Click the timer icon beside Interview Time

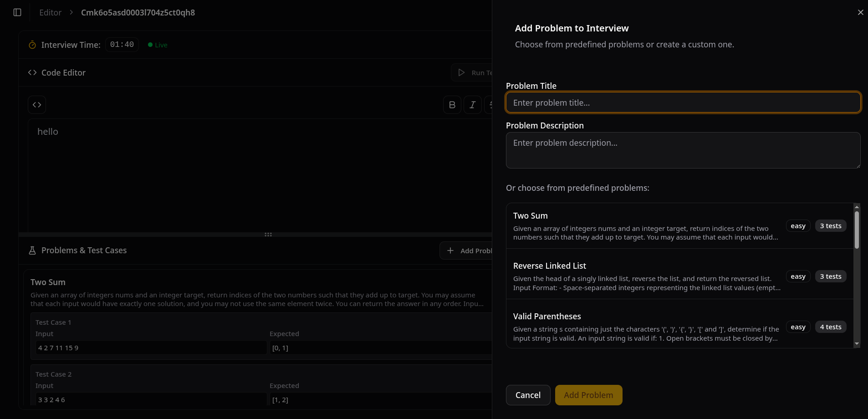click(32, 45)
